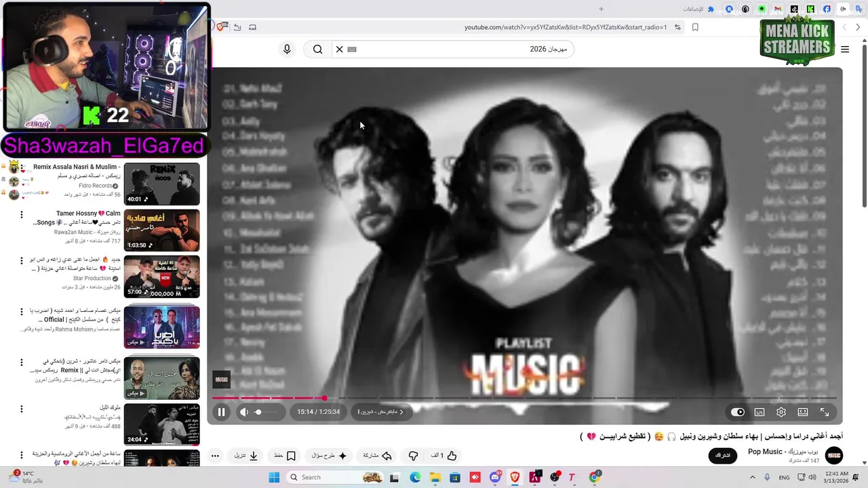Click the browser address bar URL
Screen dimensions: 868x488
click(566, 27)
